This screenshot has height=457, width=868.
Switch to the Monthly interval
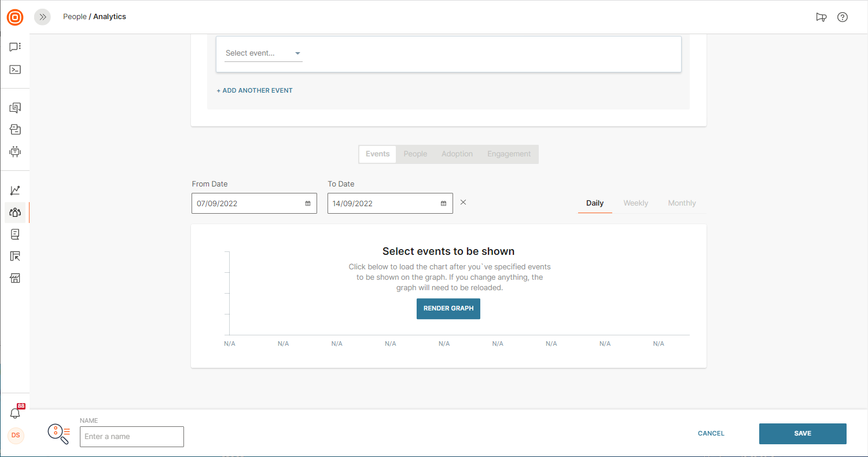[x=682, y=203]
